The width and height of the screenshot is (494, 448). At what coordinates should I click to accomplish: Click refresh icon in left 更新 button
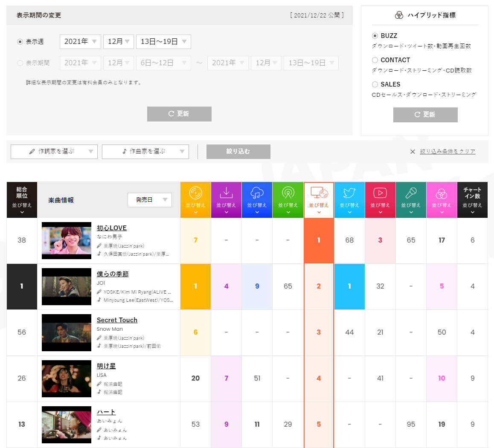(171, 114)
